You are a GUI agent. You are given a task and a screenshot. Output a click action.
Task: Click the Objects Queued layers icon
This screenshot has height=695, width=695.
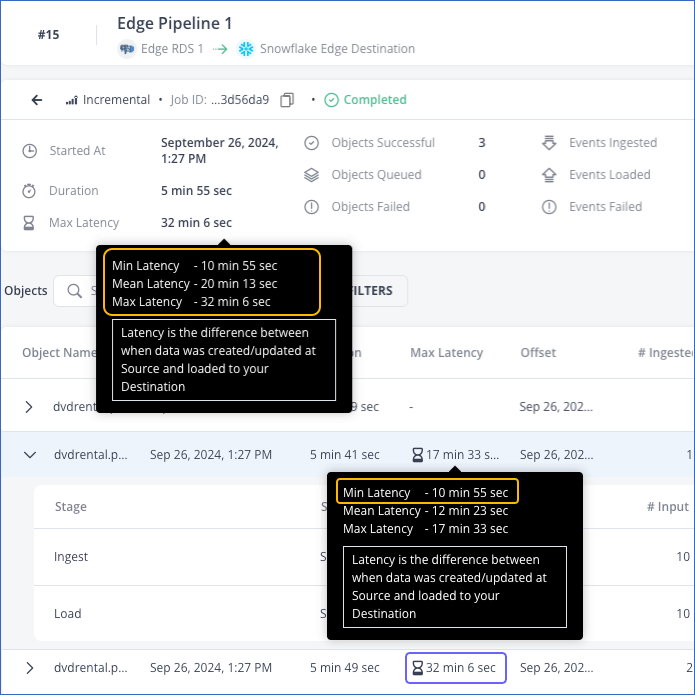[311, 175]
